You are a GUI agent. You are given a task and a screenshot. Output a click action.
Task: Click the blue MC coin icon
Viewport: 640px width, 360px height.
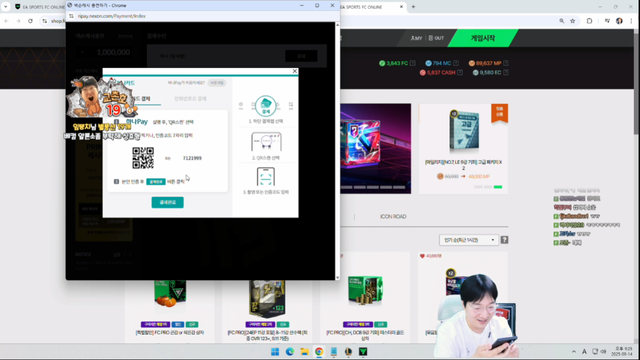coord(428,63)
